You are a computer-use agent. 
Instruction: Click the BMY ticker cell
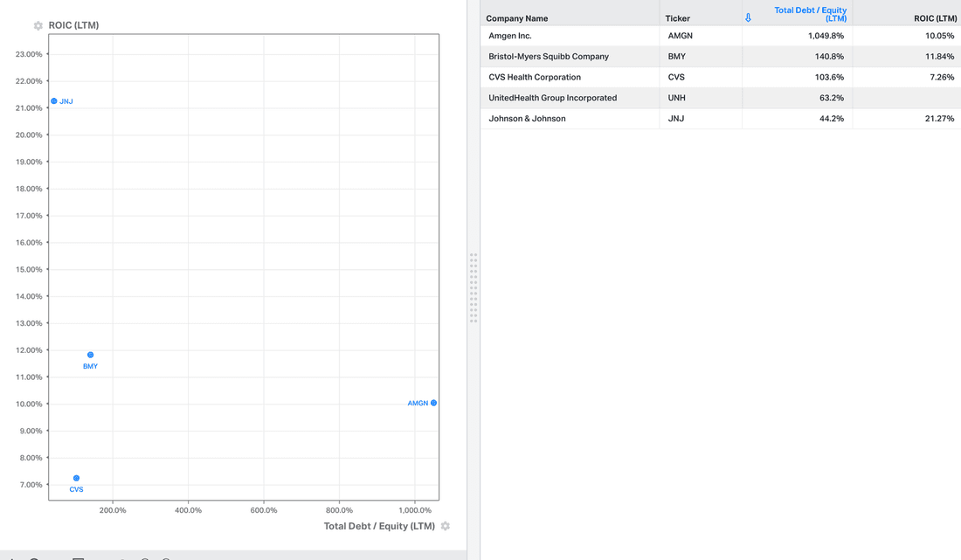[x=676, y=57]
